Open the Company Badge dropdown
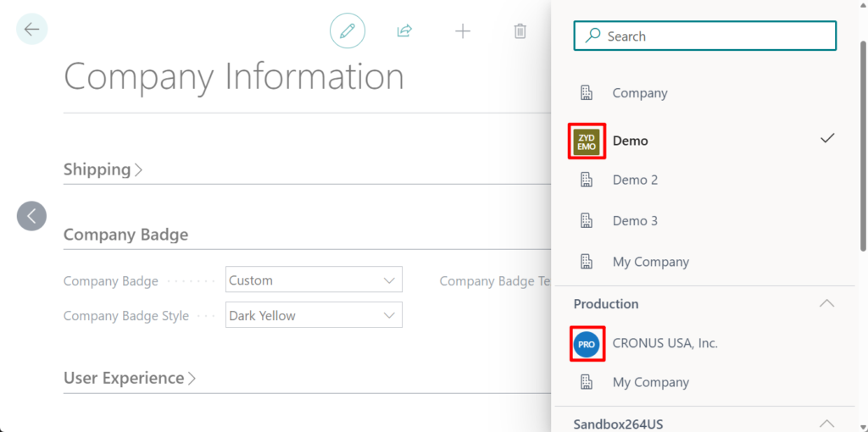The height and width of the screenshot is (432, 868). click(x=314, y=280)
